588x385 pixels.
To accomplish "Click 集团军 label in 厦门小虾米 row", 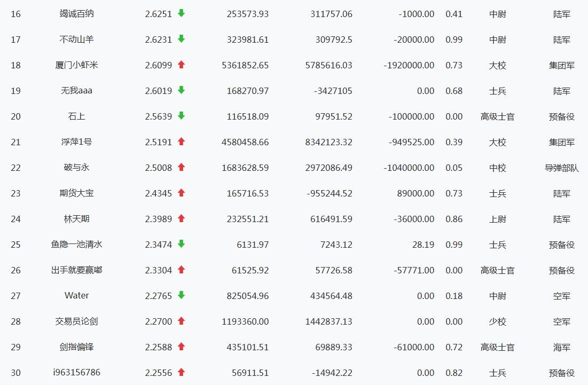I will pyautogui.click(x=561, y=65).
